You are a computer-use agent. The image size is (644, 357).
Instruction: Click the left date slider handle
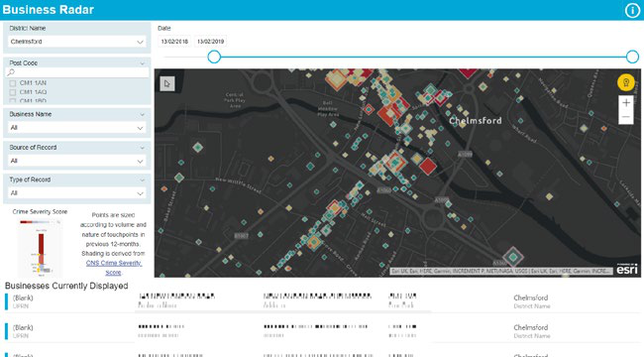214,57
